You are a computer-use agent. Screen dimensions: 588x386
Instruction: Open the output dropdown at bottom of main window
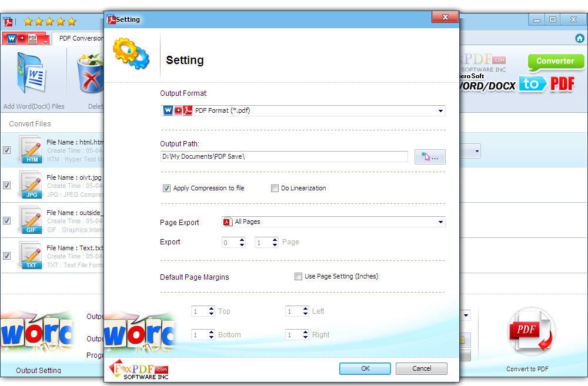pos(466,315)
